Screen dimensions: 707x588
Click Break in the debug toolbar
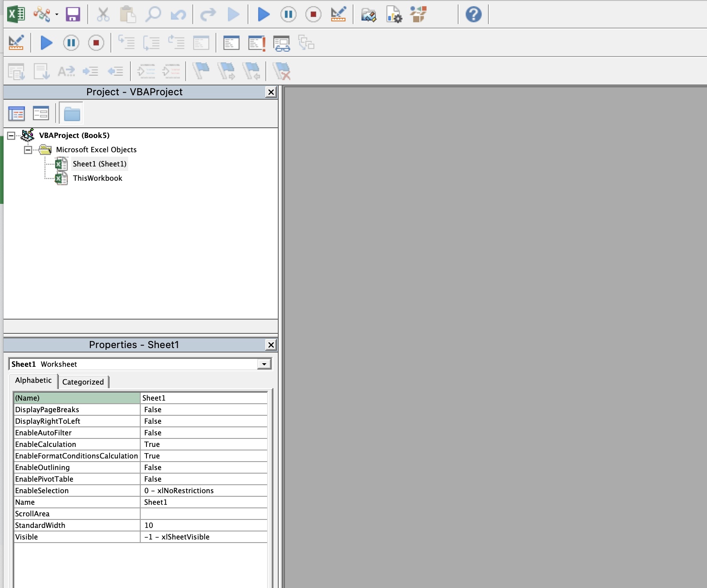(71, 43)
